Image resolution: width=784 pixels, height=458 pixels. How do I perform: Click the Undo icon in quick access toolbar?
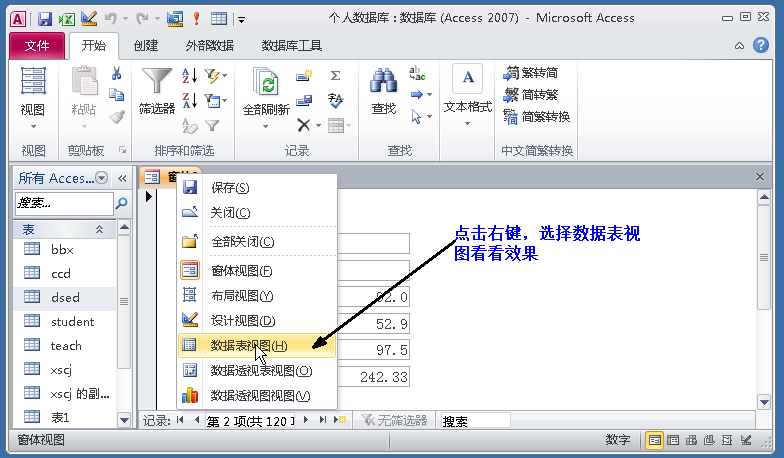(110, 19)
